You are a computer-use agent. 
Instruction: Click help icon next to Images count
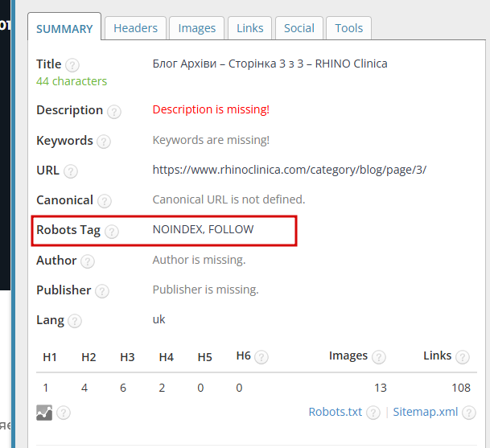[378, 357]
